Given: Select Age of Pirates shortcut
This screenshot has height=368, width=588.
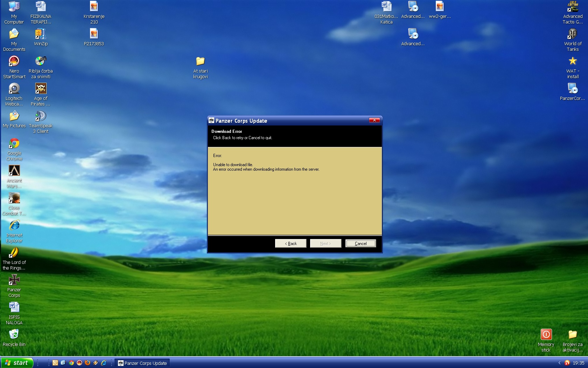Looking at the screenshot, I should pyautogui.click(x=41, y=94).
